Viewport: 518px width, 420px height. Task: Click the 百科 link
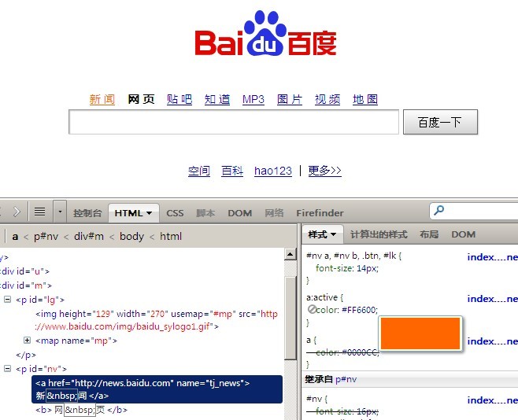(x=232, y=171)
